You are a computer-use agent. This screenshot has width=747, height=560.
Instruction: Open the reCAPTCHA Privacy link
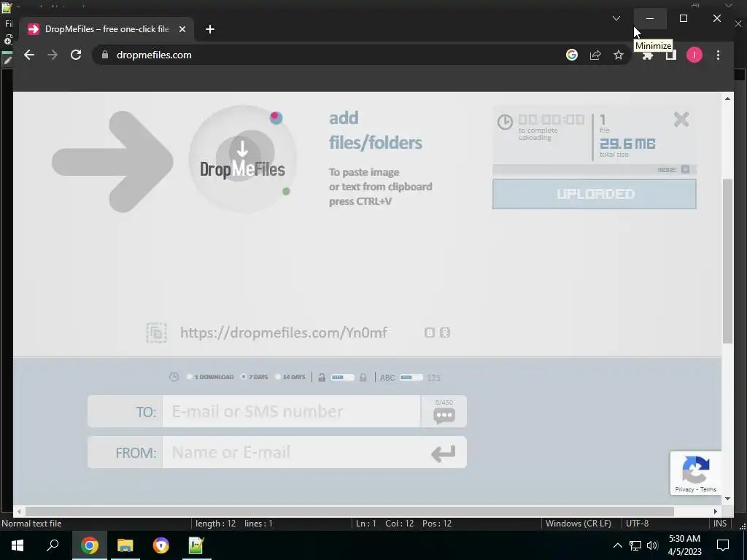pyautogui.click(x=684, y=489)
